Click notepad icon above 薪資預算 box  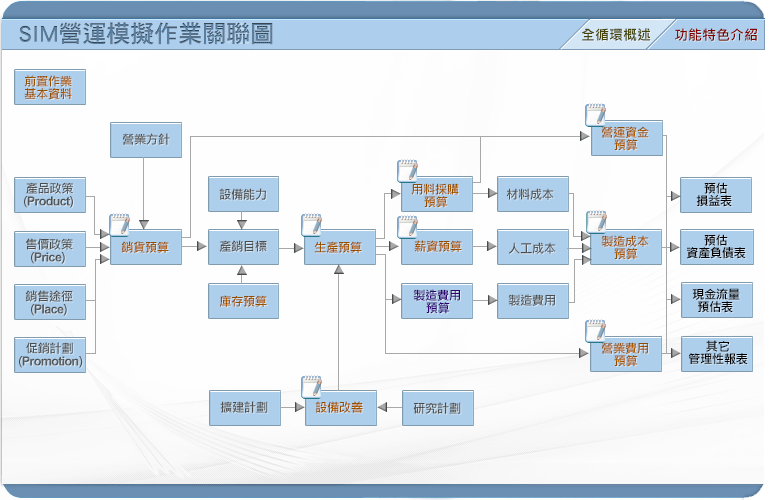point(408,227)
